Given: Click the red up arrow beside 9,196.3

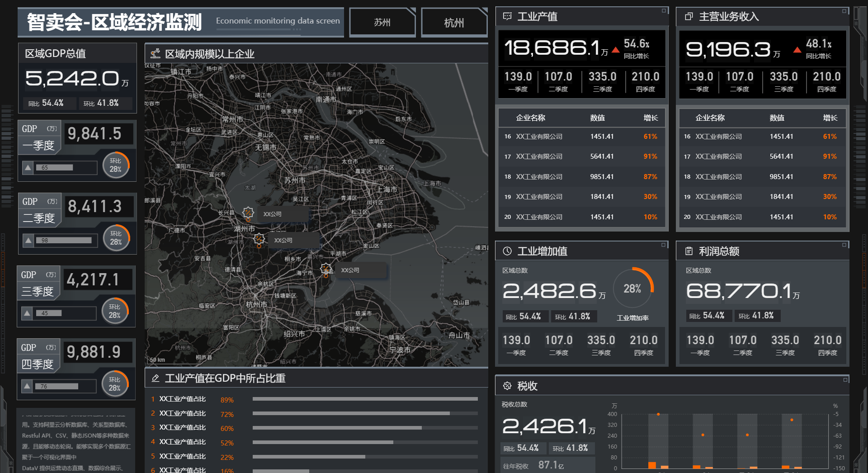Looking at the screenshot, I should (x=797, y=50).
